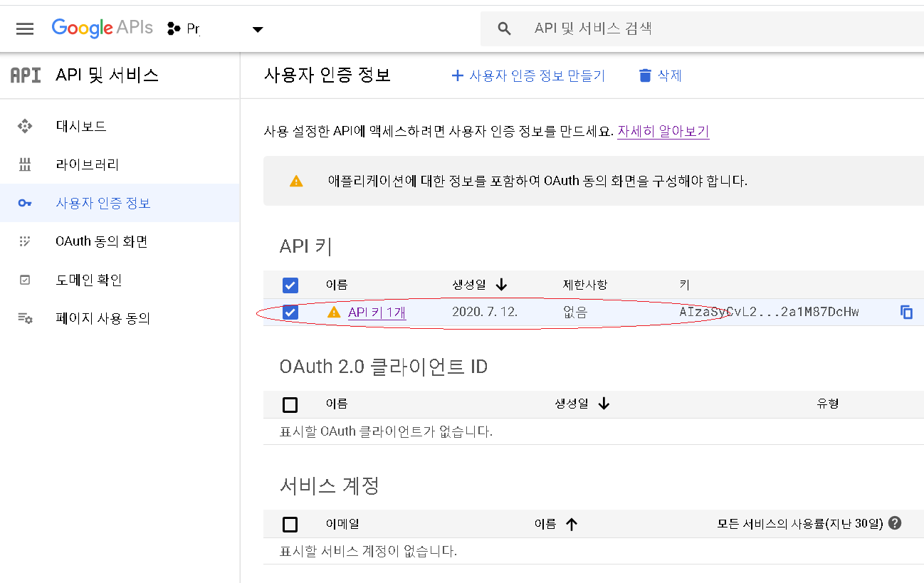
Task: Click the OAuth warning triangle in the banner
Action: point(296,182)
